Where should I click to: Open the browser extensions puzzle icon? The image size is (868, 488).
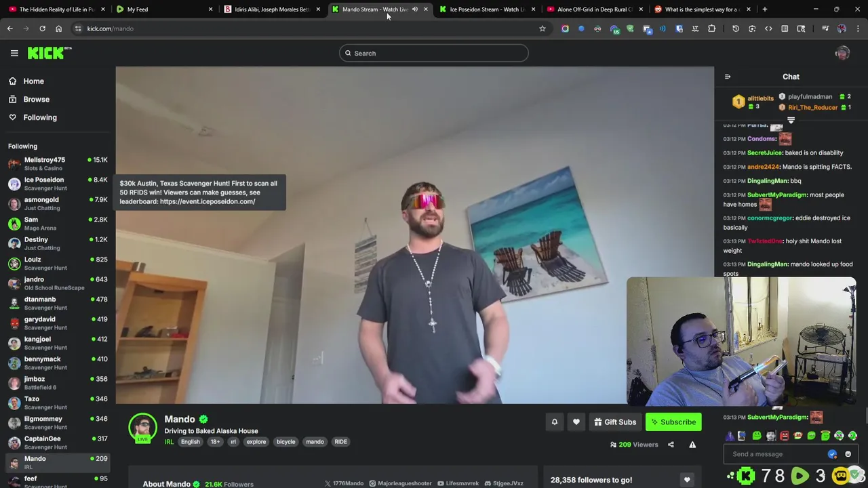point(711,28)
